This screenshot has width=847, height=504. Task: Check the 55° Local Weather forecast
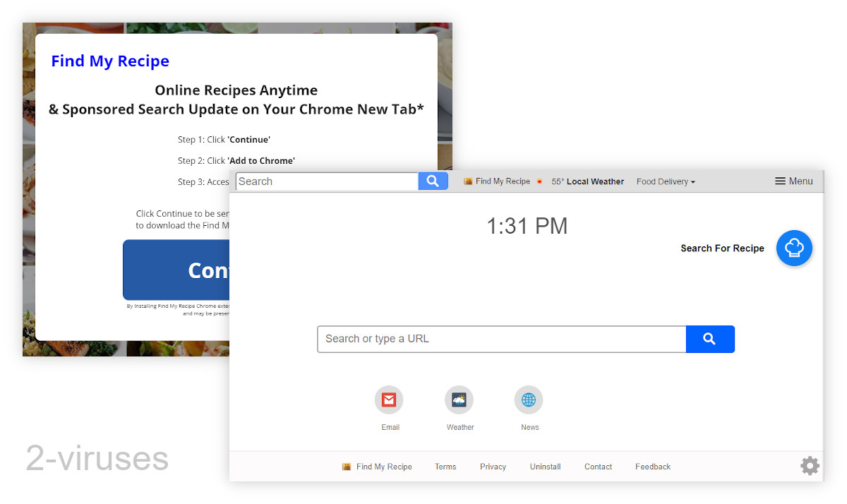click(588, 181)
